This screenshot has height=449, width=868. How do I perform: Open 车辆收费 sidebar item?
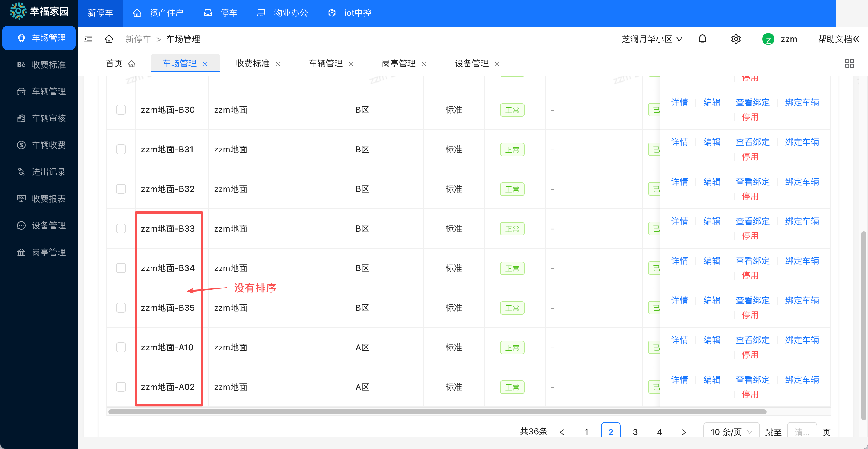(x=39, y=145)
